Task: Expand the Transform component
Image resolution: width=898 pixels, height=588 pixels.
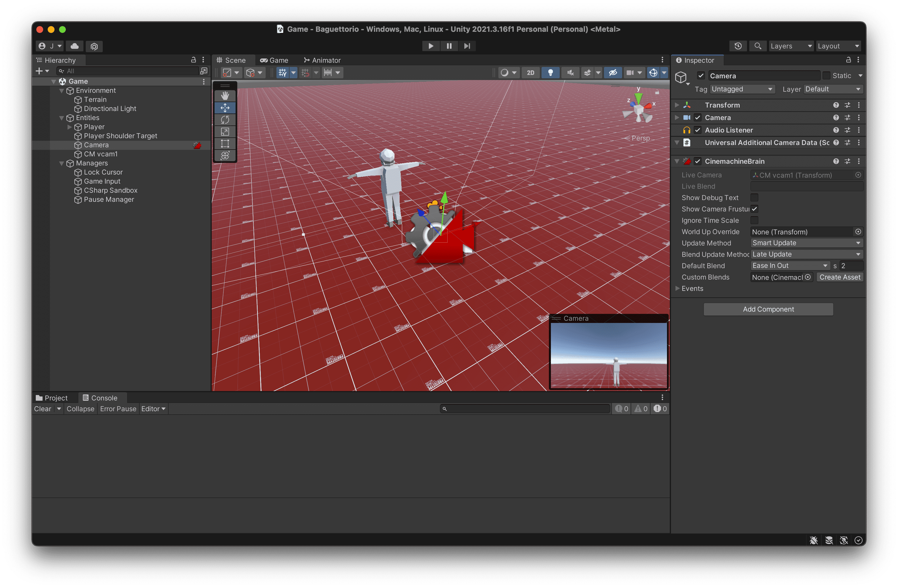Action: tap(677, 105)
